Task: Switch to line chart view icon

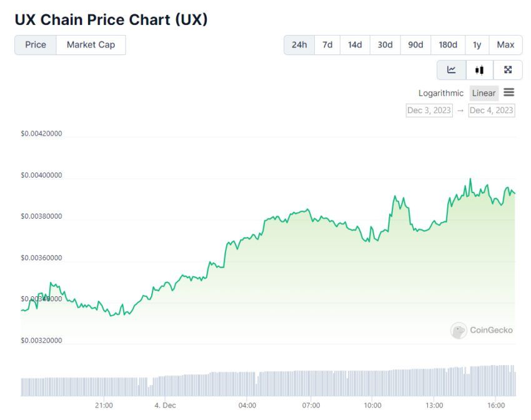Action: click(452, 70)
